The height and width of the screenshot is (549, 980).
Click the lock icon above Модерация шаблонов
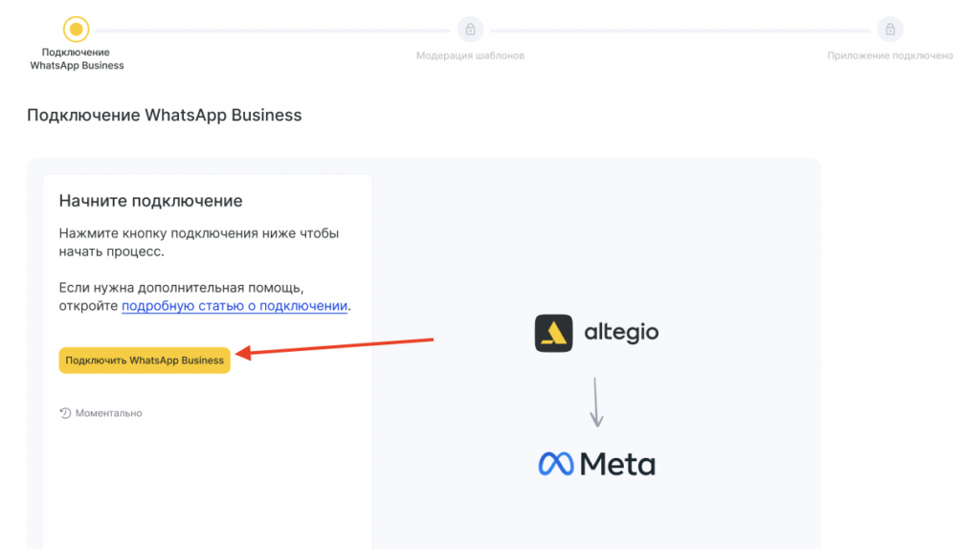[x=470, y=29]
